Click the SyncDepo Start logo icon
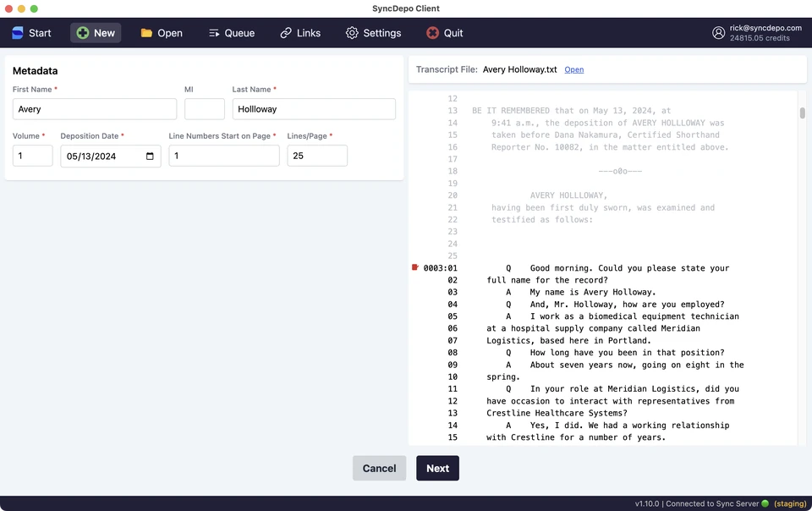The width and height of the screenshot is (812, 511). click(x=18, y=33)
